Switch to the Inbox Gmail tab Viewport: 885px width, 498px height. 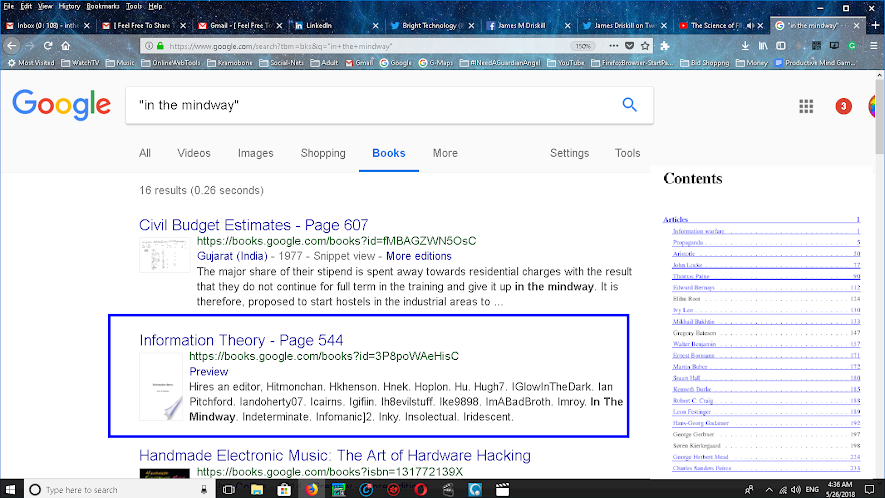pyautogui.click(x=48, y=25)
